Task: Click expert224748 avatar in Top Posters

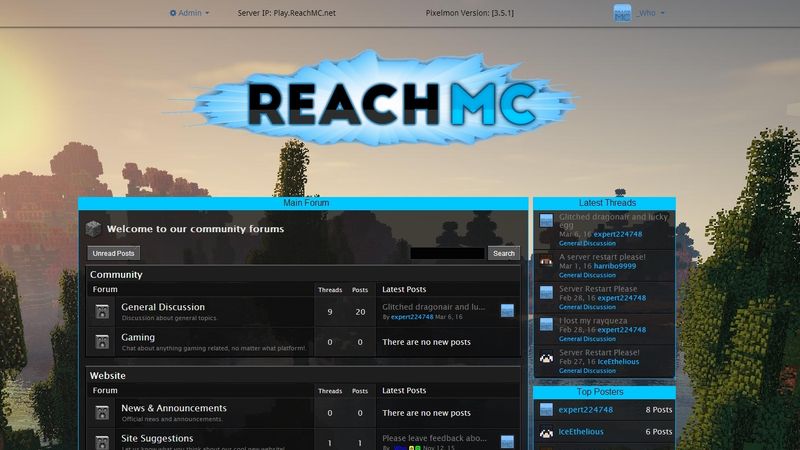Action: tap(546, 410)
